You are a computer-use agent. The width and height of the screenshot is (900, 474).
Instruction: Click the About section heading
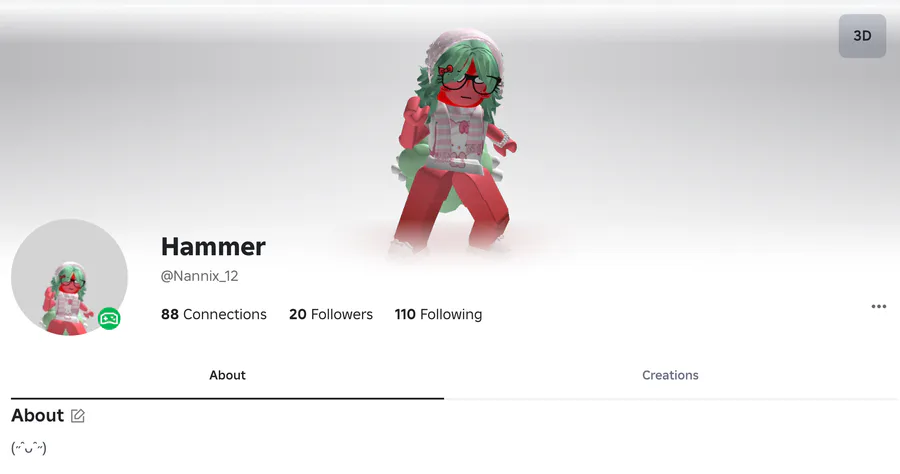pos(37,415)
